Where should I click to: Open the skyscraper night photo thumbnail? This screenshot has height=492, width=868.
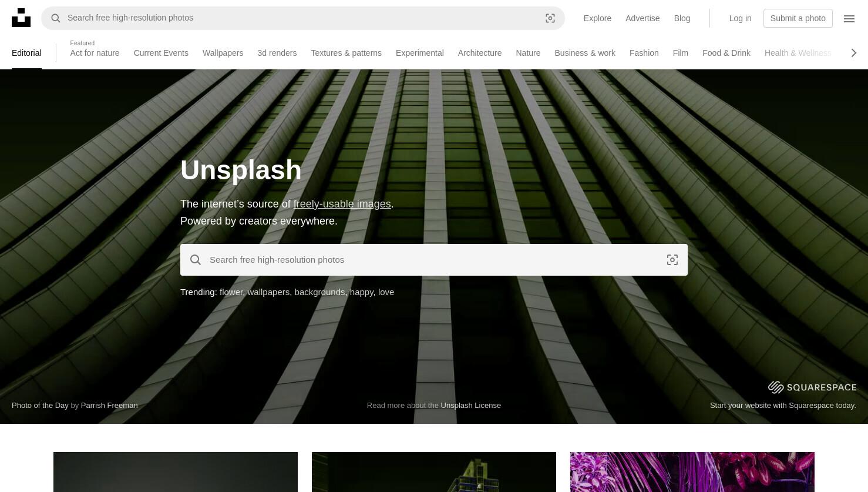click(x=434, y=472)
